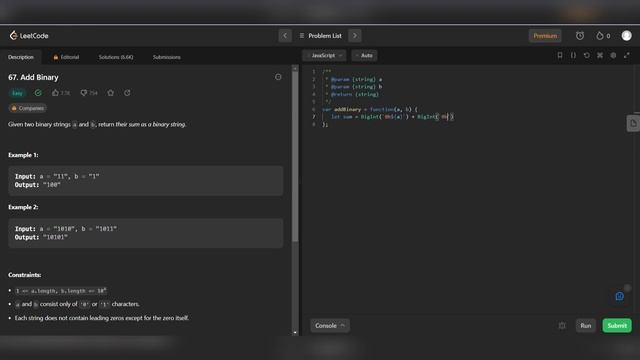Click the circular icon beside problem title
640x360 pixels.
pos(278,77)
